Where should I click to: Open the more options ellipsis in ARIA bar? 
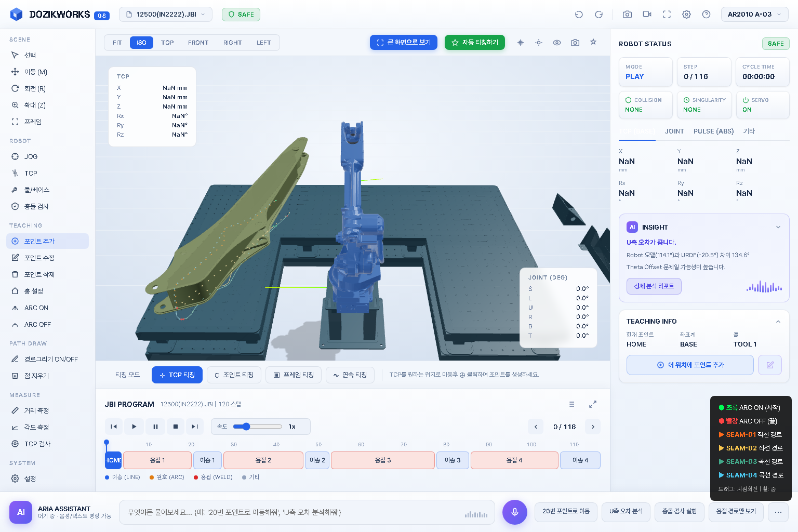778,512
